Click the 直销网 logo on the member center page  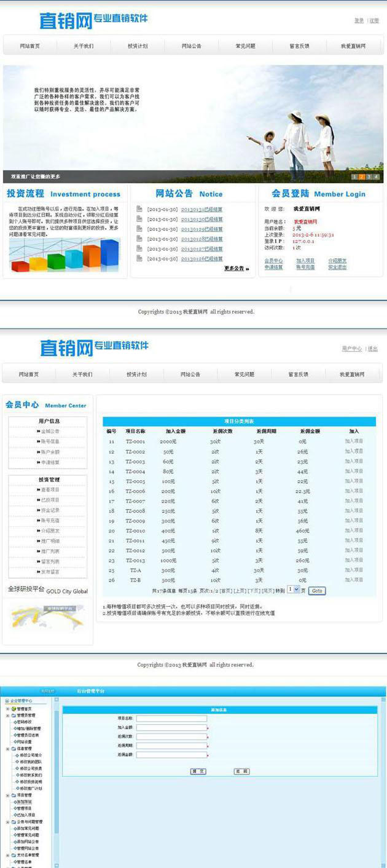(x=66, y=347)
